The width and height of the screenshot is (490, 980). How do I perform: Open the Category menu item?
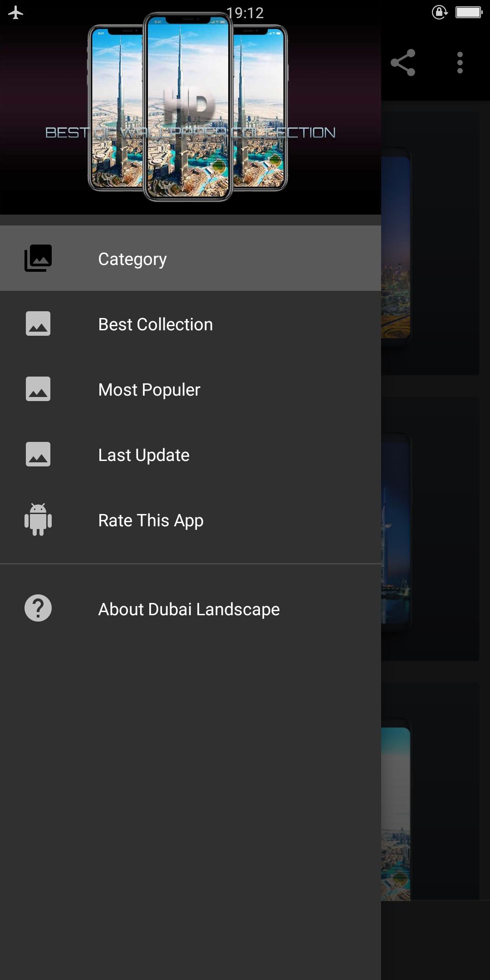coord(191,259)
